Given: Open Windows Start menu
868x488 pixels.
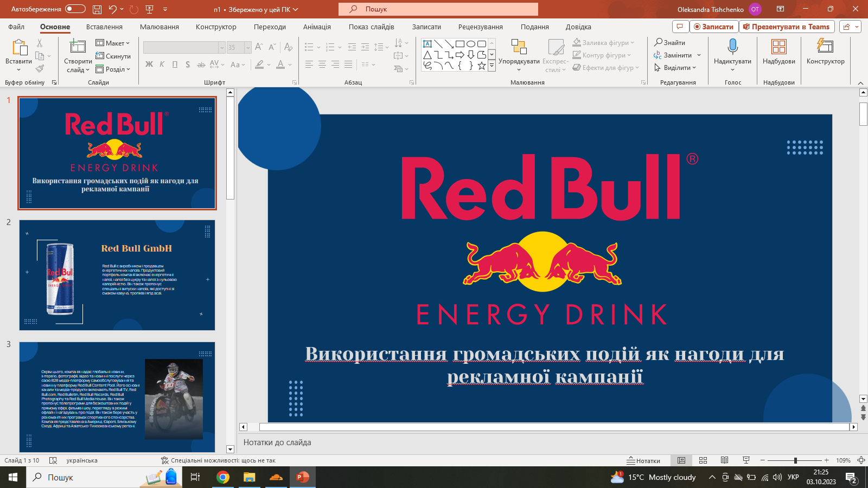Looking at the screenshot, I should (13, 477).
